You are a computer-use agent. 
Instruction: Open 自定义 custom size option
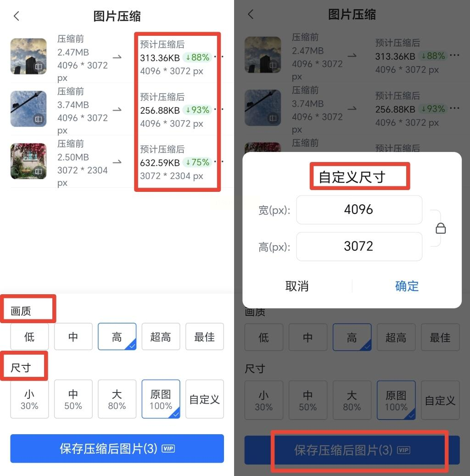pyautogui.click(x=205, y=399)
